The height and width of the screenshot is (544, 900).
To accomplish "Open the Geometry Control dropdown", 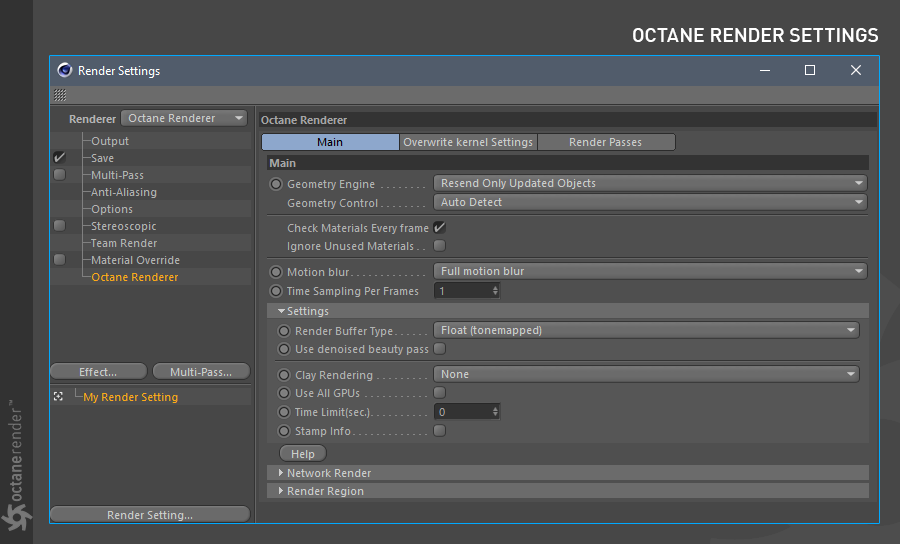I will (x=650, y=202).
